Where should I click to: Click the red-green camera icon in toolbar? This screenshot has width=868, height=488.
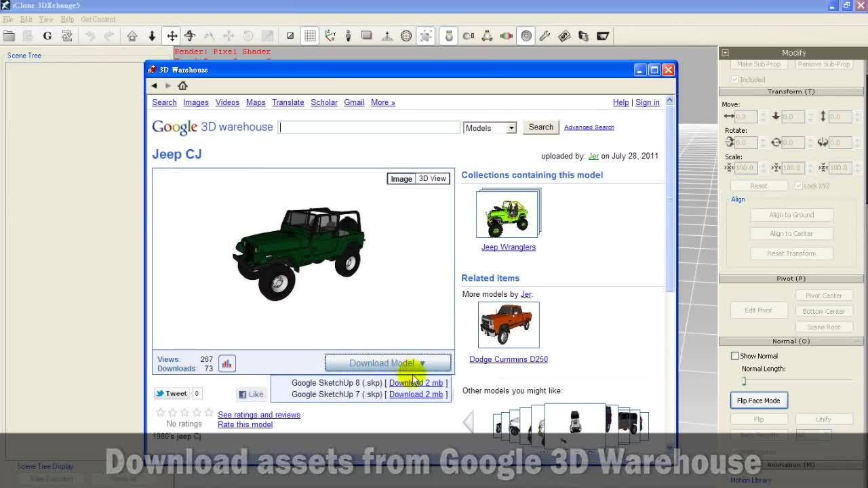[x=507, y=36]
